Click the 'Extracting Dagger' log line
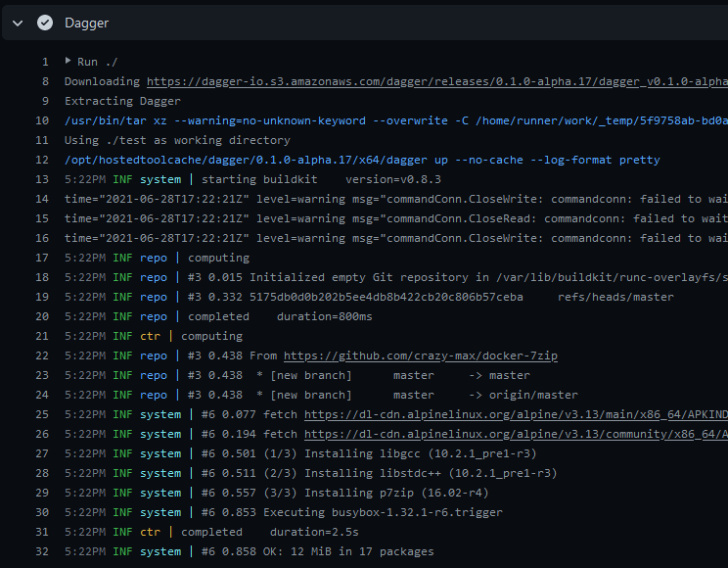728x568 pixels. [x=122, y=101]
